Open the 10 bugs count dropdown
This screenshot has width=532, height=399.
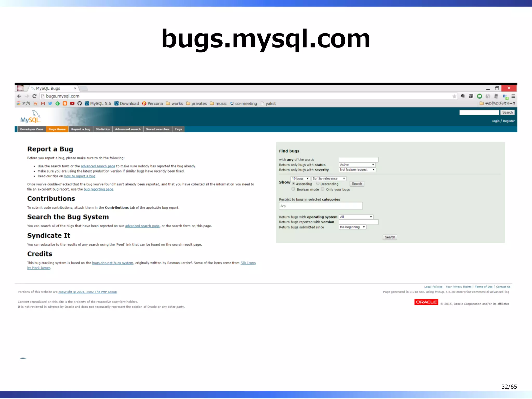pos(300,178)
